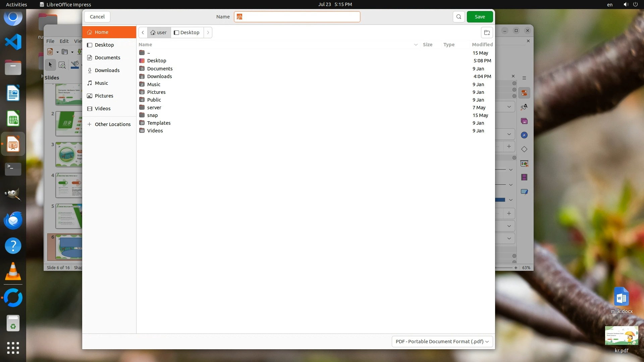Image resolution: width=644 pixels, height=362 pixels.
Task: Open the Animation filmstrip icon in the sidebar
Action: (524, 177)
